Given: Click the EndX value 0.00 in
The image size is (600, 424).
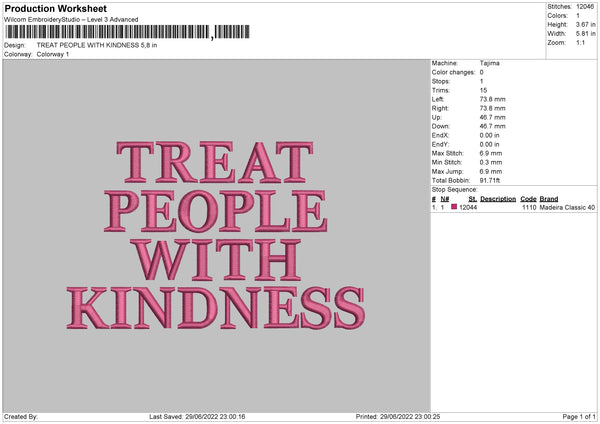Looking at the screenshot, I should (x=489, y=135).
